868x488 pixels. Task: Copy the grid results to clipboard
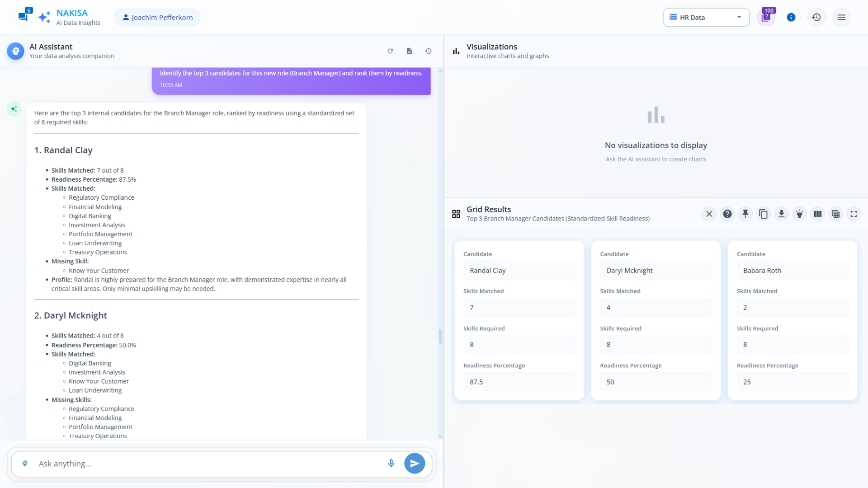763,214
